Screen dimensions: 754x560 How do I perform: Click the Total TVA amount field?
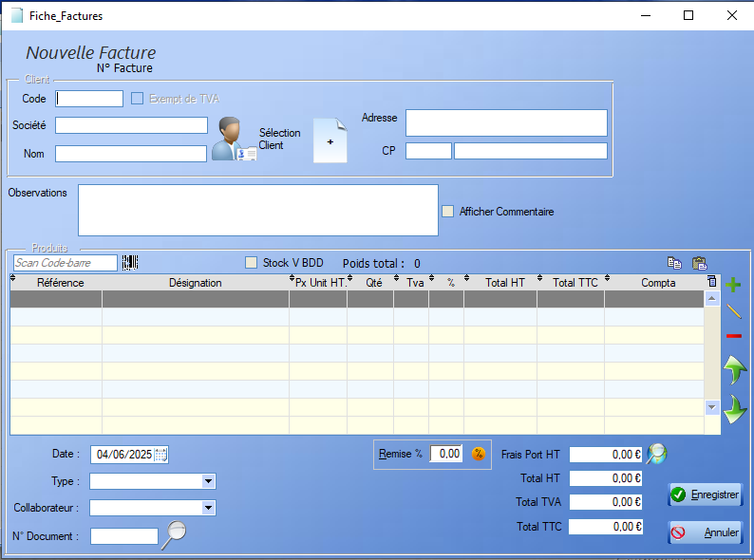pos(606,502)
